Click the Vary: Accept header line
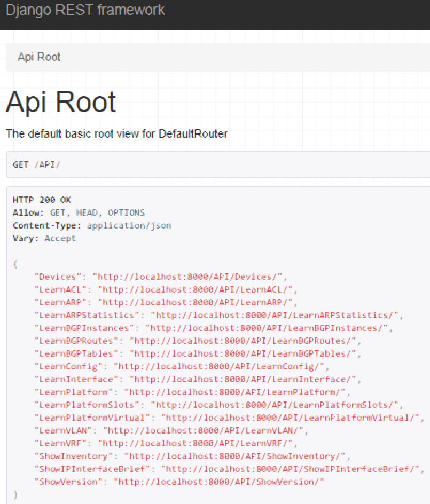Screen dimensions: 430x504 pyautogui.click(x=44, y=239)
